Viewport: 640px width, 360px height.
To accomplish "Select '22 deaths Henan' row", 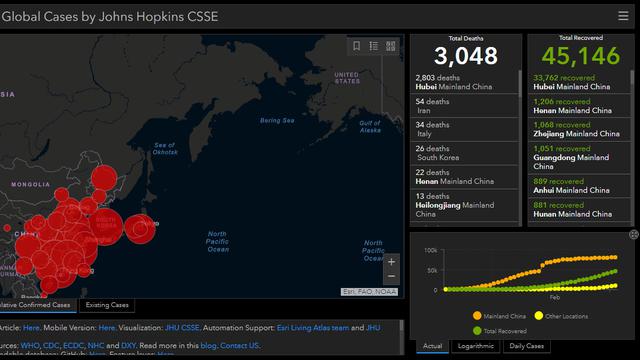I will [x=464, y=177].
